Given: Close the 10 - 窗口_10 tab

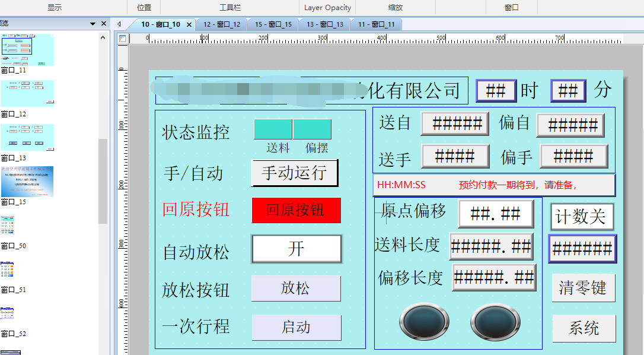Looking at the screenshot, I should (x=189, y=24).
